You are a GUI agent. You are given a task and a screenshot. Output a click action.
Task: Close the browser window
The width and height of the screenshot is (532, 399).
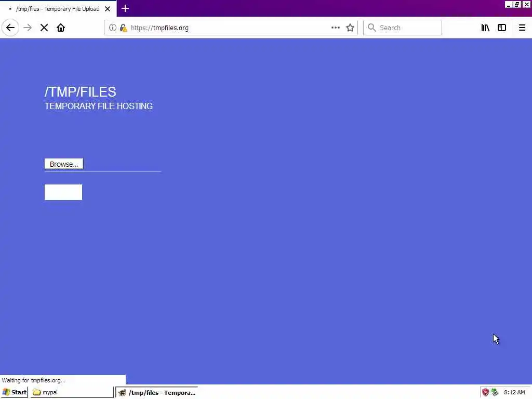pyautogui.click(x=526, y=4)
